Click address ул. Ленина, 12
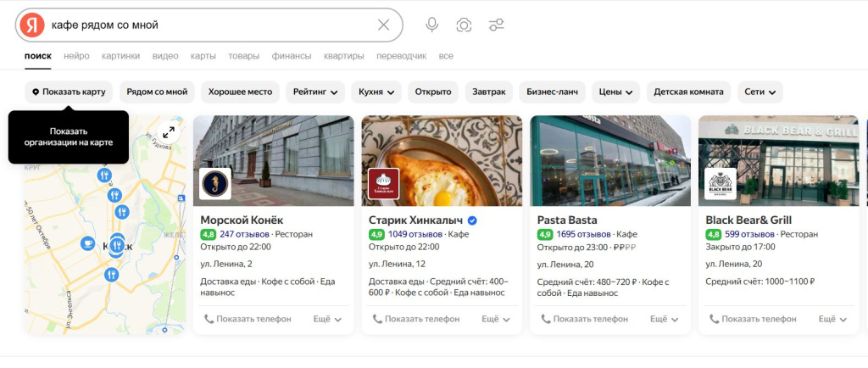 (x=397, y=264)
